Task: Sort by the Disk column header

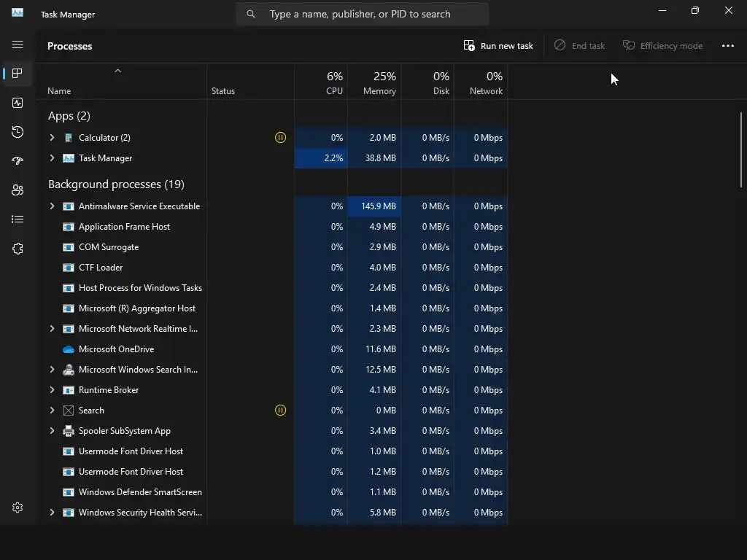Action: click(x=427, y=82)
